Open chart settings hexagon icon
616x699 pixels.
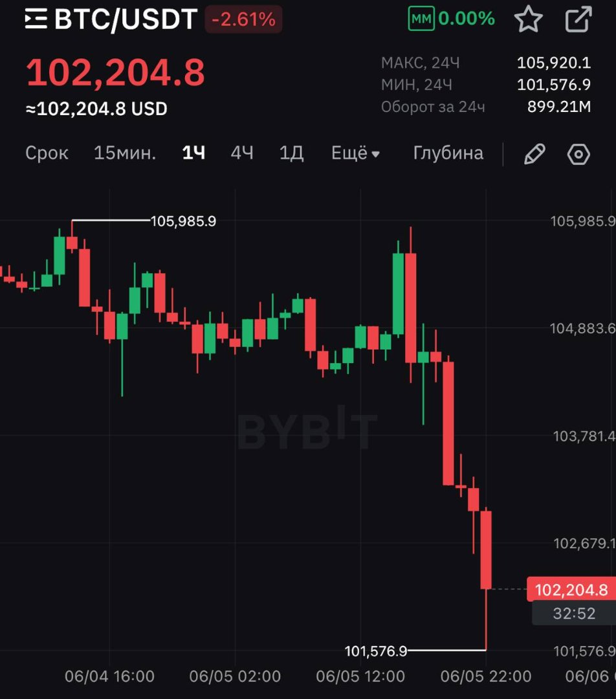pos(578,154)
